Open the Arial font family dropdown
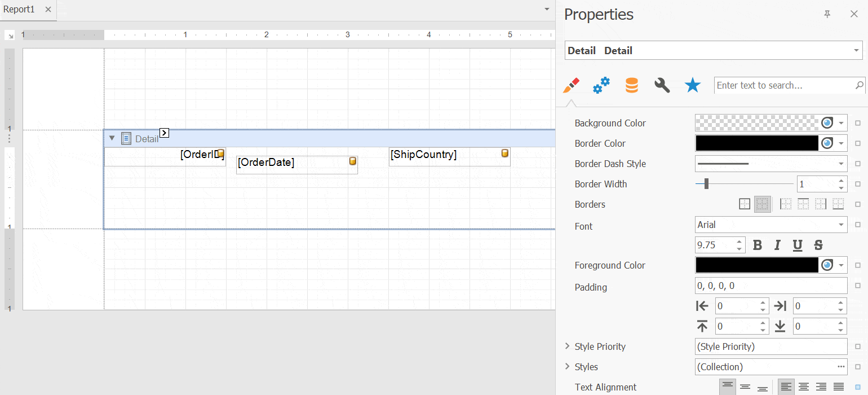 [x=841, y=225]
